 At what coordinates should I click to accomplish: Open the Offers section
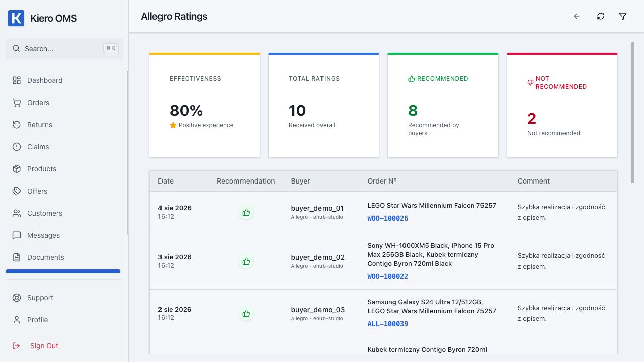(x=63, y=191)
